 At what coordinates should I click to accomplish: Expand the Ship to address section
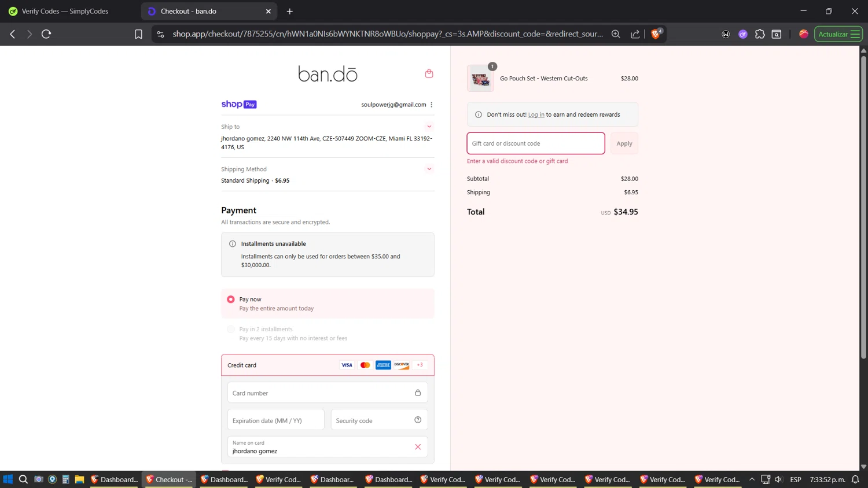[429, 127]
